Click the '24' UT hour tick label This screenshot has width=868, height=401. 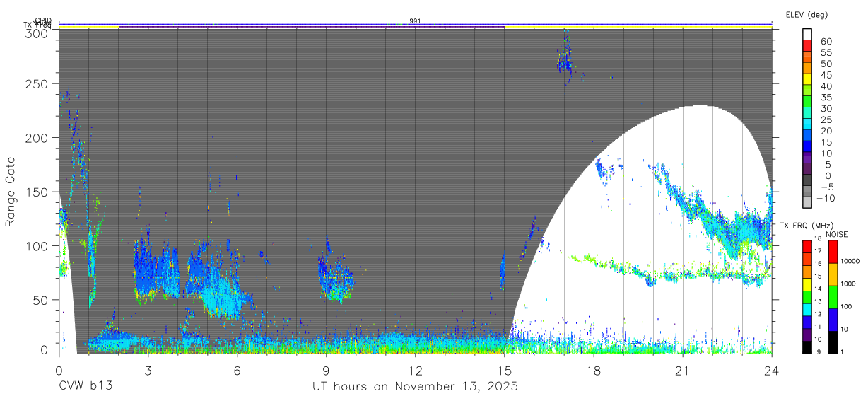pos(771,370)
